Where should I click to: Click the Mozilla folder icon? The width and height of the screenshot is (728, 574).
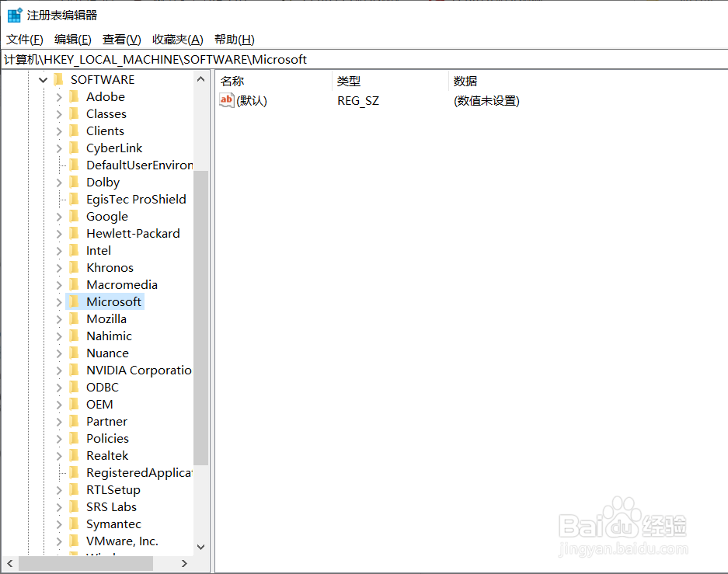tap(74, 318)
